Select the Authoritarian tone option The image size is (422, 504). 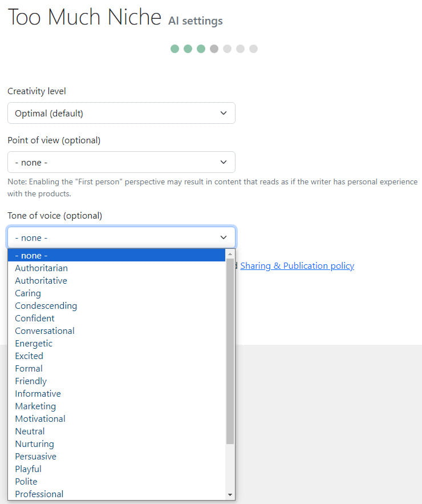[x=116, y=268]
